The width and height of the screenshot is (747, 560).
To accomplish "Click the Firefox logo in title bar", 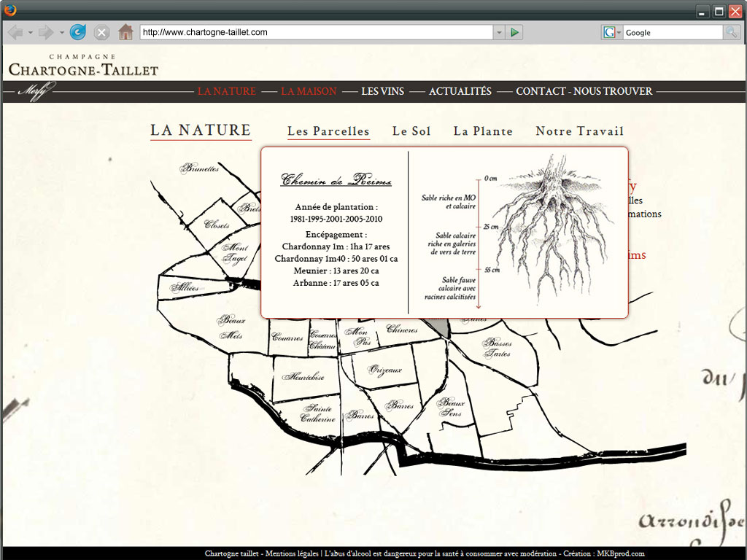I will [9, 9].
